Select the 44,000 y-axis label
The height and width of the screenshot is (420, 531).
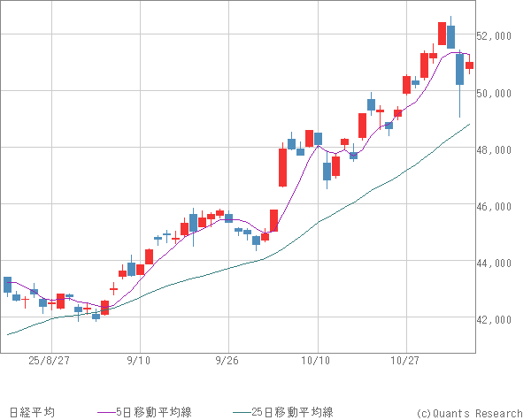(496, 263)
